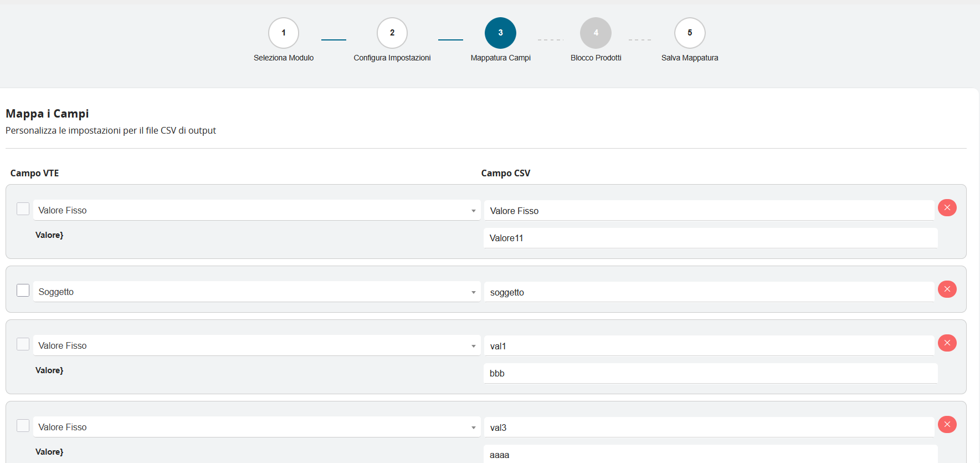Go to step 2 Configura Impostazioni

tap(392, 33)
